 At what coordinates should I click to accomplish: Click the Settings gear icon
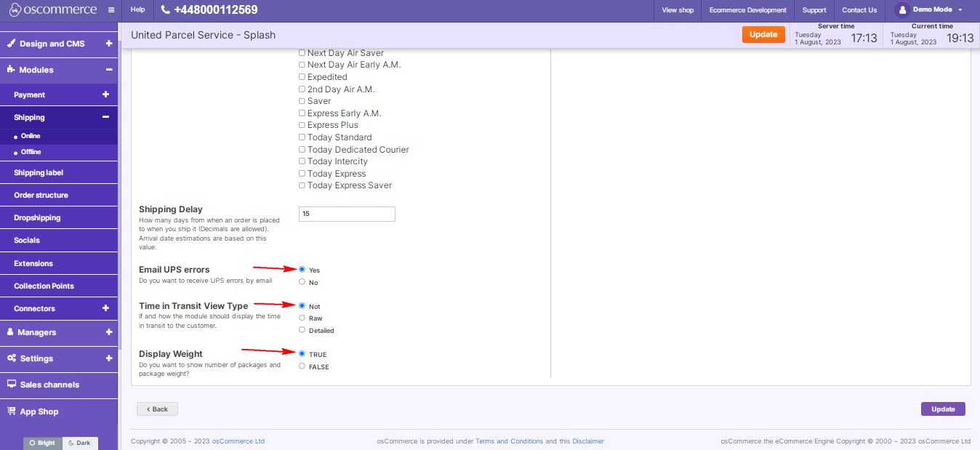coord(11,358)
